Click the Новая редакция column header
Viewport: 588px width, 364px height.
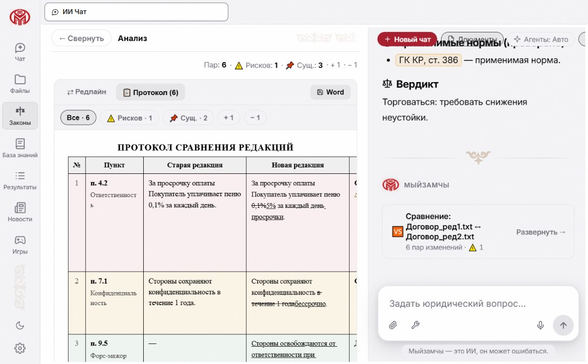pos(297,165)
